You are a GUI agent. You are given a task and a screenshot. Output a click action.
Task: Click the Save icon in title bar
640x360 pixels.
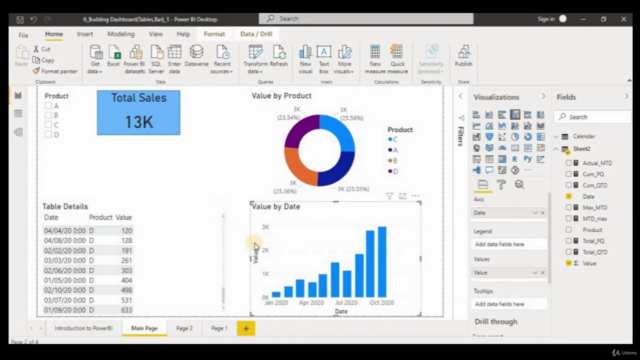20,19
